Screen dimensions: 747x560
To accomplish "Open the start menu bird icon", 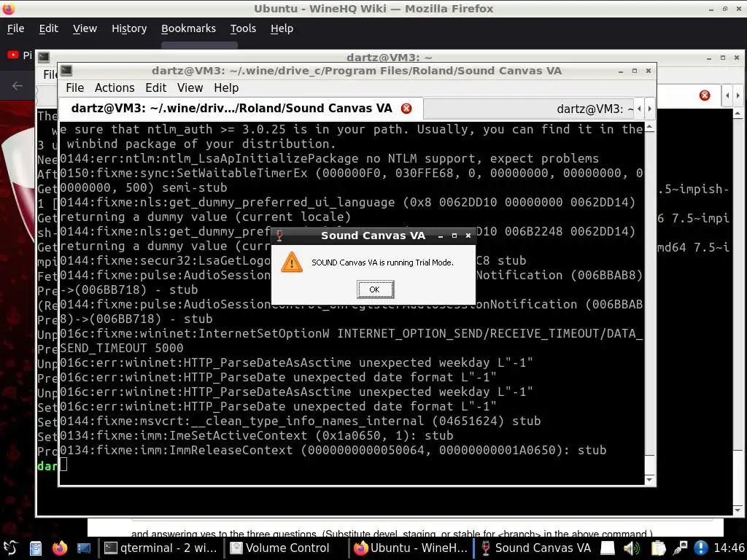I will (10, 548).
